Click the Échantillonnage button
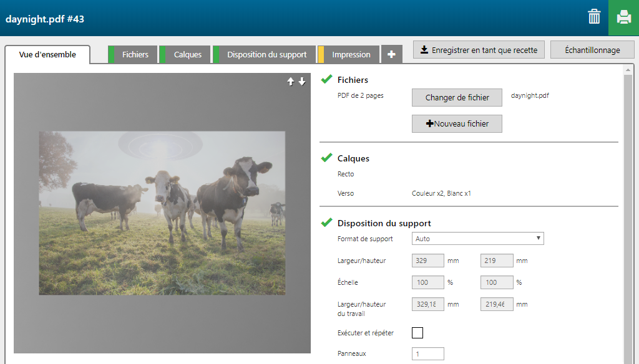This screenshot has height=364, width=639. click(592, 50)
